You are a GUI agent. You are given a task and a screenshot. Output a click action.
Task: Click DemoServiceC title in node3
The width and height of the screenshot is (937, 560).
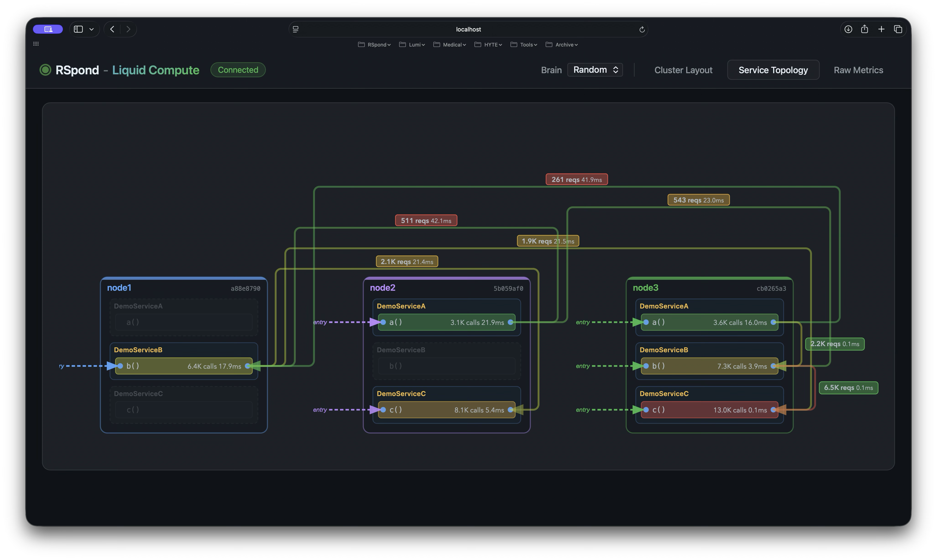click(x=664, y=394)
